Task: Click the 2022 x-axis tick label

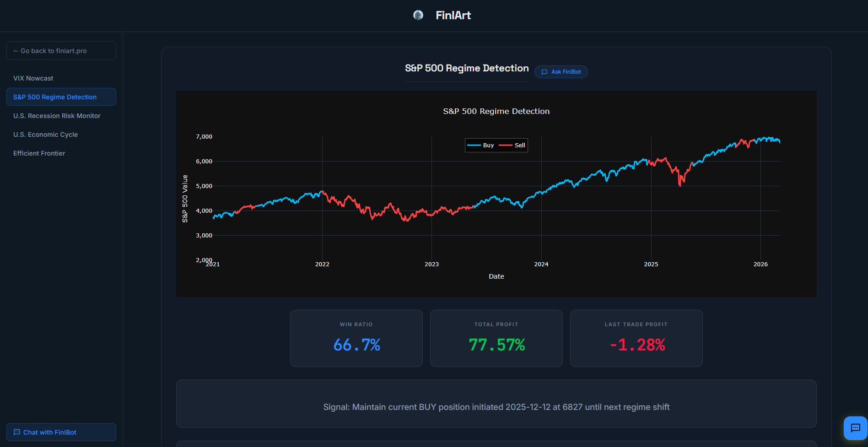Action: pos(322,264)
